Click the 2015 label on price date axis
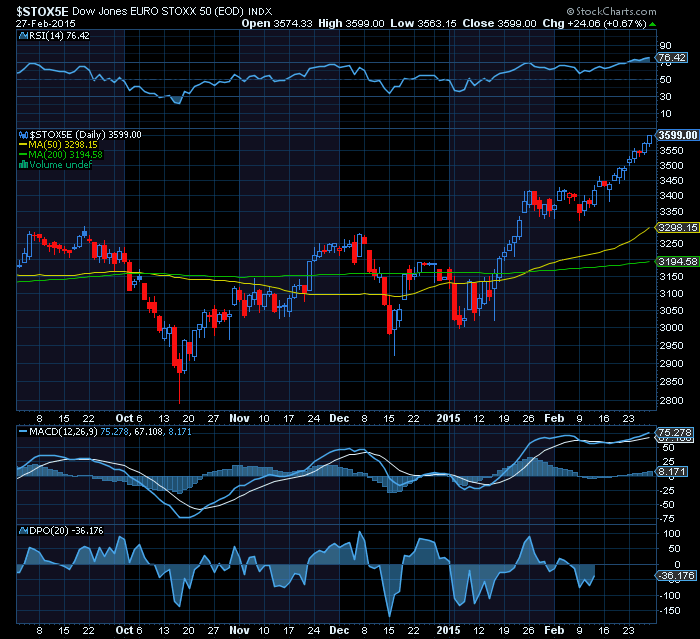The height and width of the screenshot is (639, 700). coord(448,418)
